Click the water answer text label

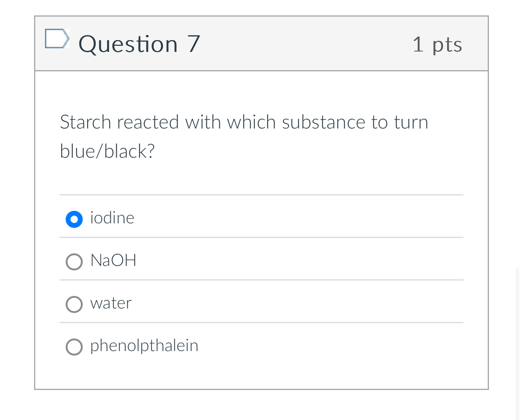point(111,304)
